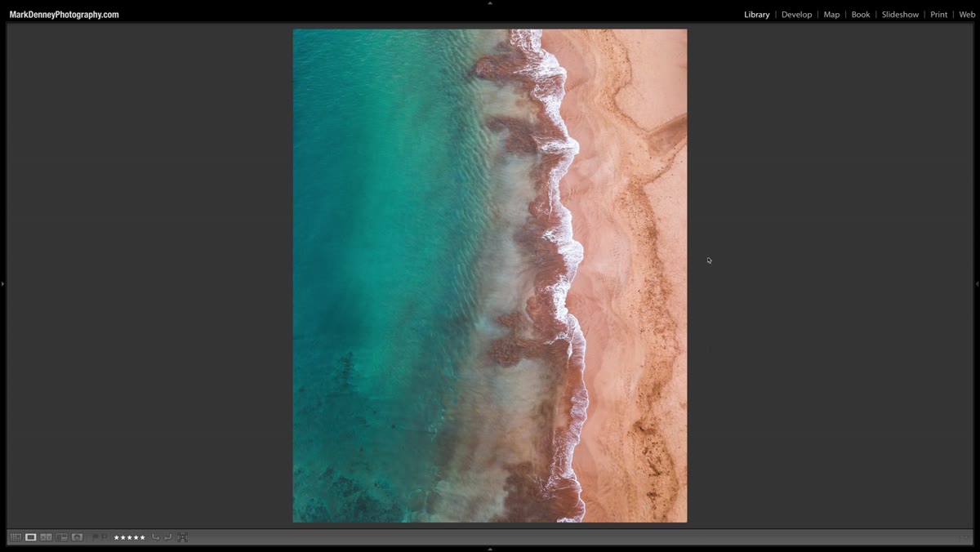Expand the right panel group
This screenshot has height=552, width=980.
pos(977,283)
